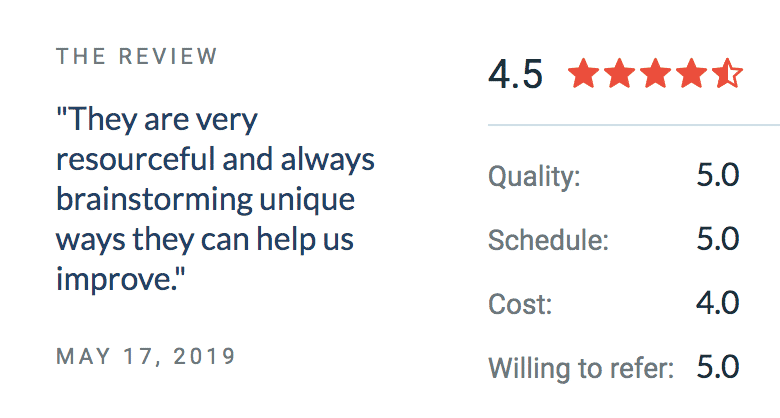Click the 4.5 overall rating number
This screenshot has height=418, width=780.
tap(515, 75)
